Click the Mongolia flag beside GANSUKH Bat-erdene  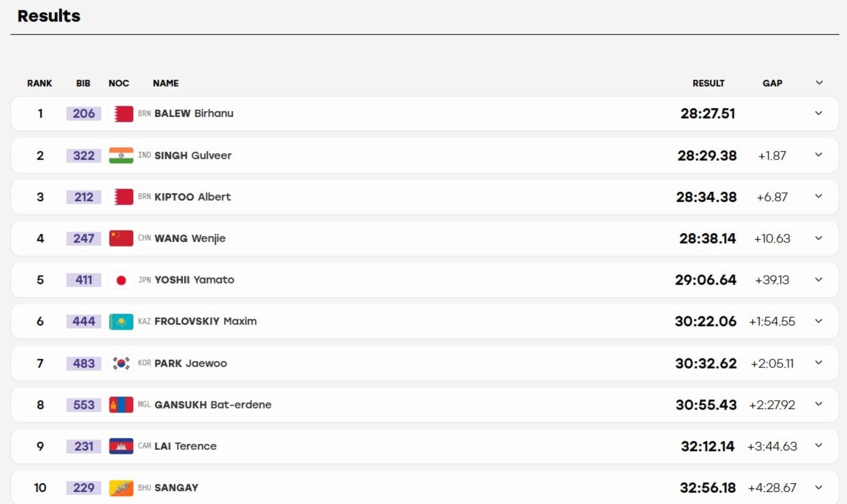[121, 405]
